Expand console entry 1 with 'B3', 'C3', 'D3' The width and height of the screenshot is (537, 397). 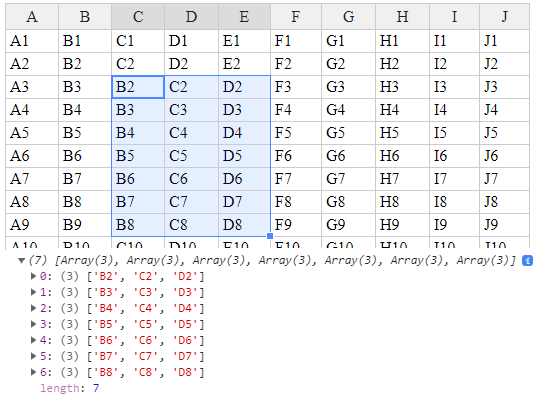(x=34, y=292)
